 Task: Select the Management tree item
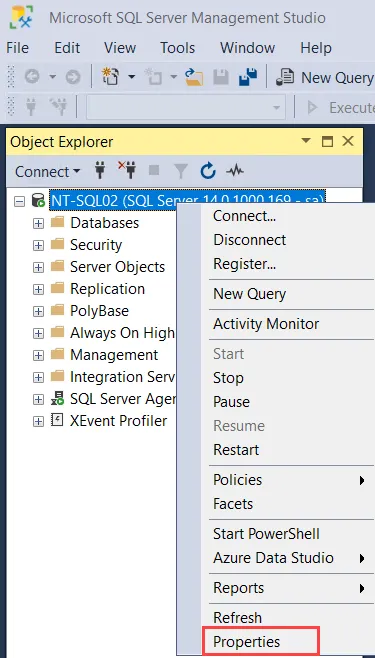(114, 355)
